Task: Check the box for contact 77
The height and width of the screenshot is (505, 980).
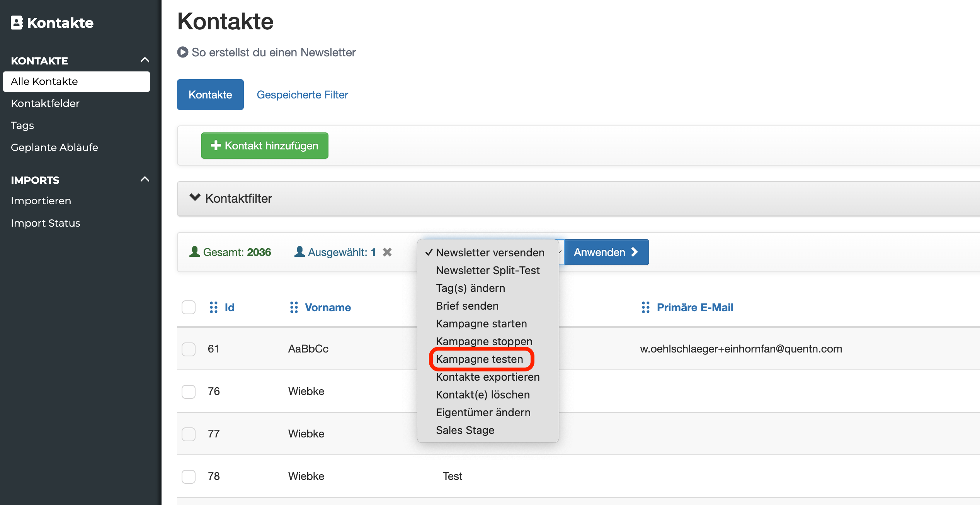Action: click(189, 434)
